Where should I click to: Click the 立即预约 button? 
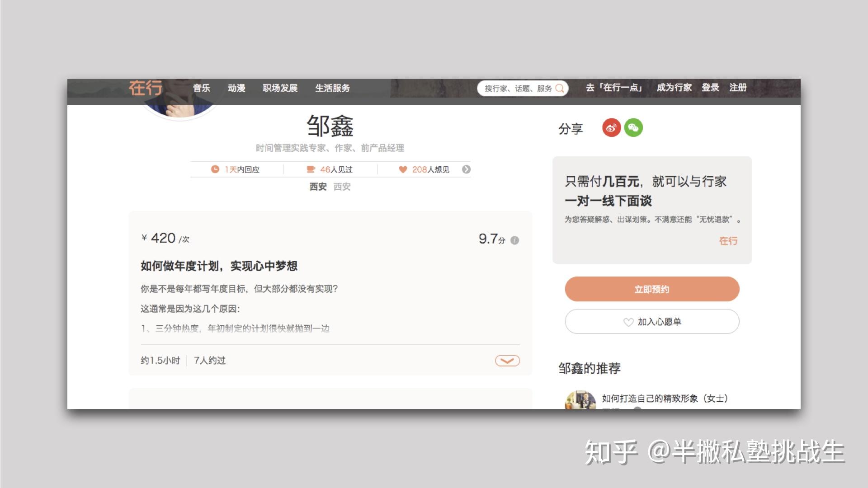[652, 289]
